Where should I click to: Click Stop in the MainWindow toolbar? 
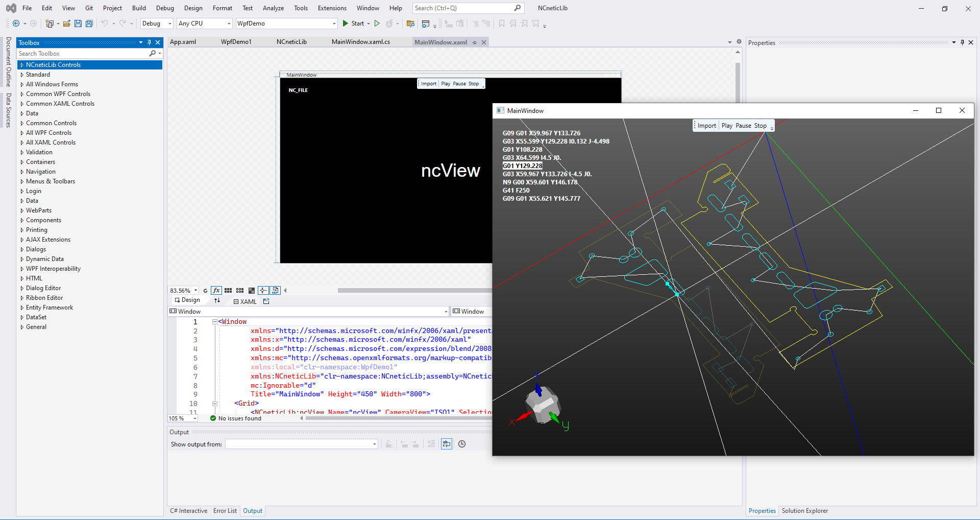[761, 126]
